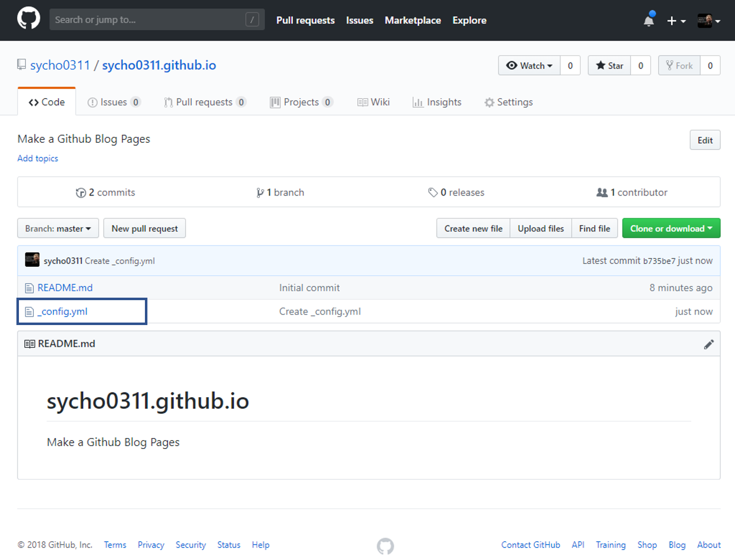Open the _config.yml file
The height and width of the screenshot is (560, 735).
pos(63,312)
